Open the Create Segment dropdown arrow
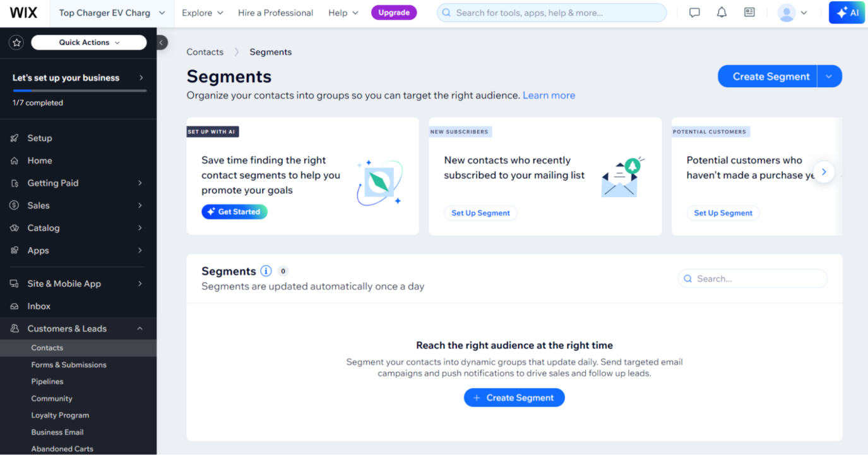Screen dimensions: 868x455 click(x=829, y=76)
